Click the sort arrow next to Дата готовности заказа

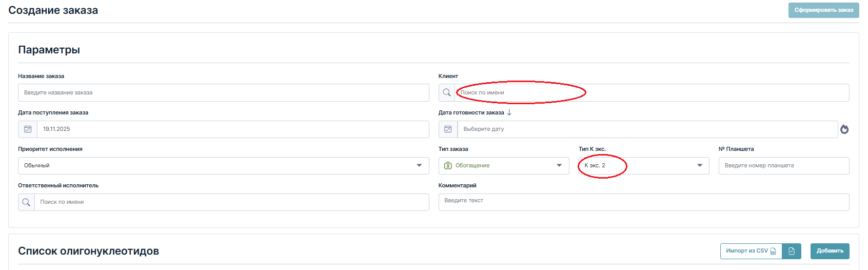tap(509, 112)
